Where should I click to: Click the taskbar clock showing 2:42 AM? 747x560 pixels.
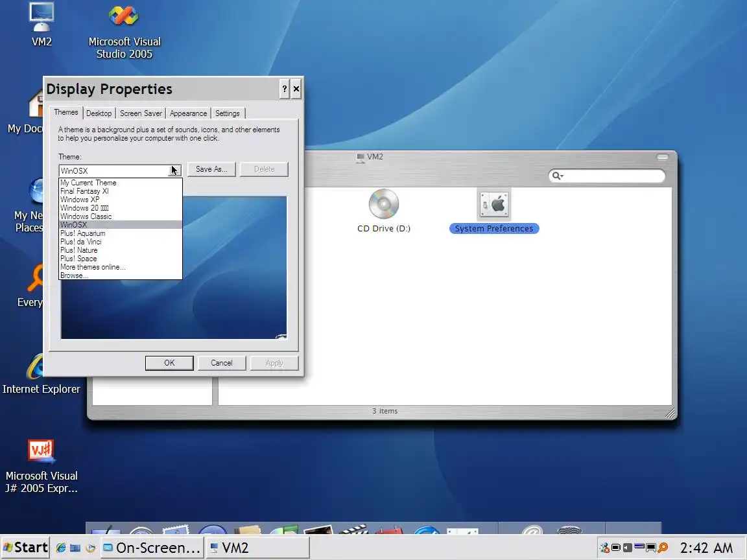click(706, 548)
